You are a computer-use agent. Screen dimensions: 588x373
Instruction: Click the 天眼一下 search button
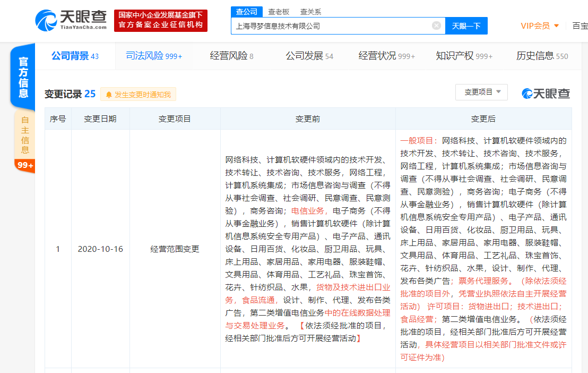point(466,26)
